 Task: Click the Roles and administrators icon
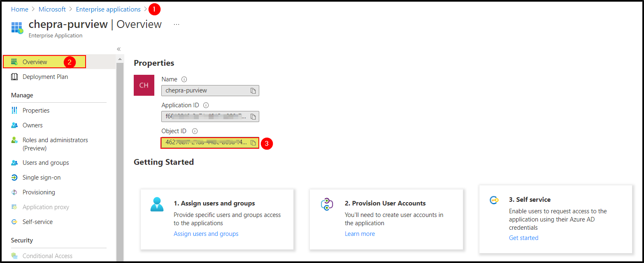[14, 140]
